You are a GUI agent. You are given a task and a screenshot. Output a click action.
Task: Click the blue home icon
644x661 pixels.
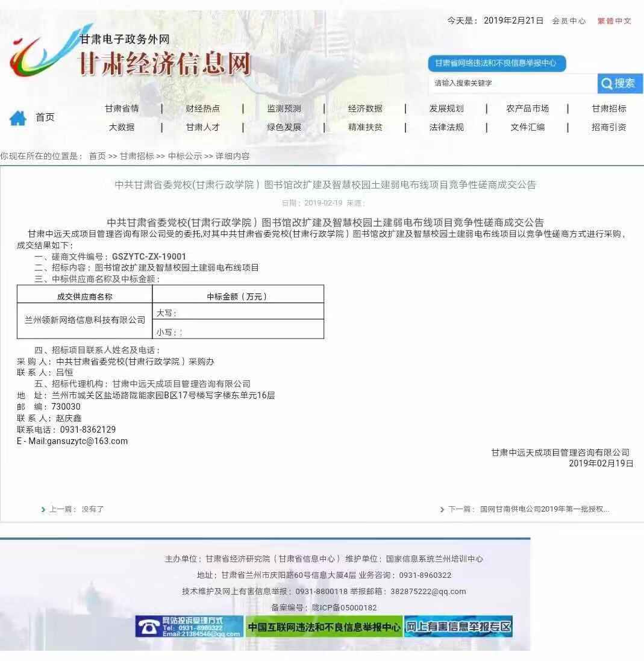[x=18, y=118]
